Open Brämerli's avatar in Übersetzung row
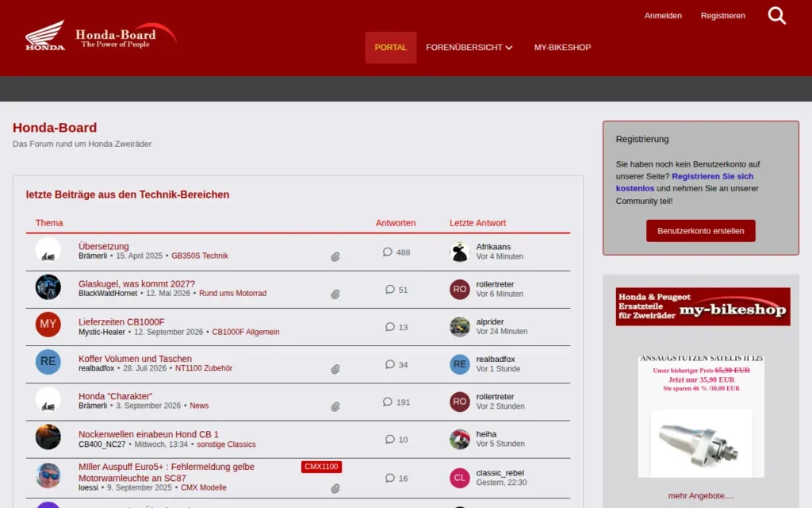 [48, 250]
